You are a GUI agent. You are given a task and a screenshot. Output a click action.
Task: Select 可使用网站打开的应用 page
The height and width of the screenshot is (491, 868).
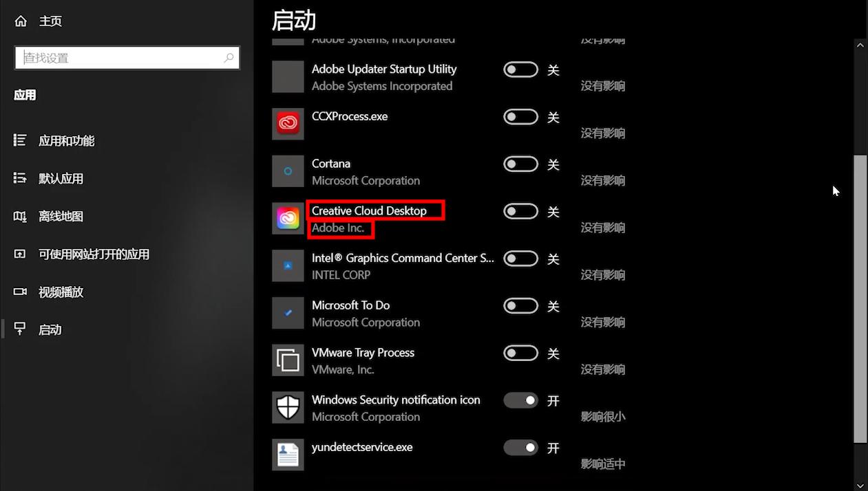(94, 254)
